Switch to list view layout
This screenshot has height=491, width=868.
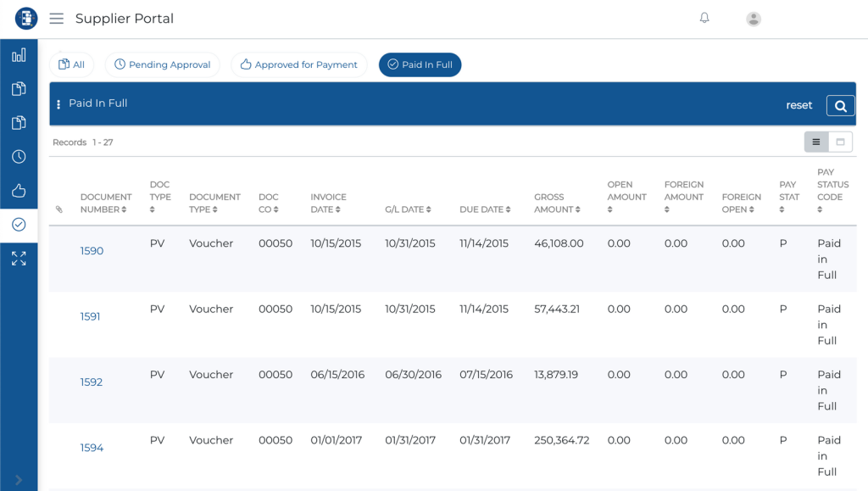(816, 142)
